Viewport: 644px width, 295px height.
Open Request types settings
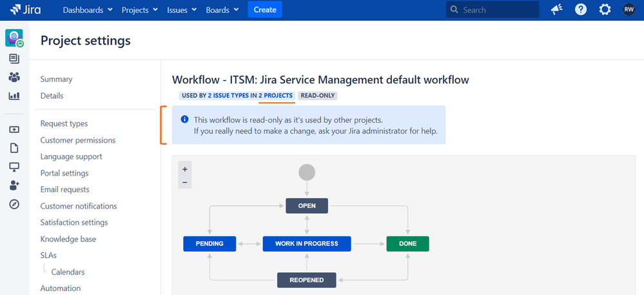(x=64, y=123)
